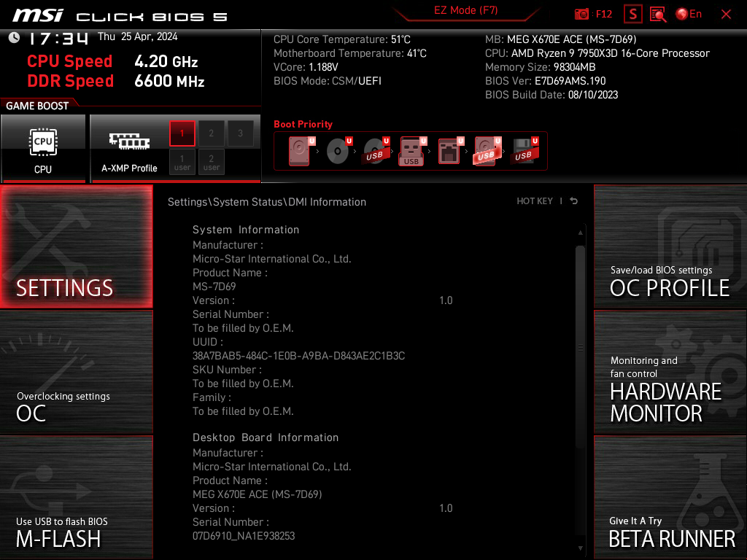Switch to EZ Mode (F7)
747x560 pixels.
[465, 11]
